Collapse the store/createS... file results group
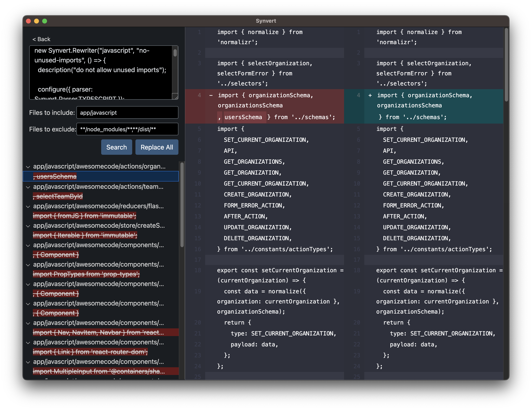532x410 pixels. point(28,226)
